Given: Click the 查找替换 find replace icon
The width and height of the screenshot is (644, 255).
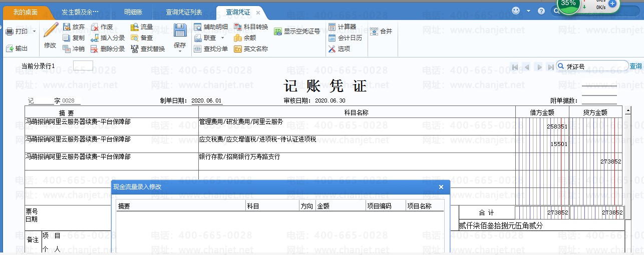Looking at the screenshot, I should click(x=134, y=48).
